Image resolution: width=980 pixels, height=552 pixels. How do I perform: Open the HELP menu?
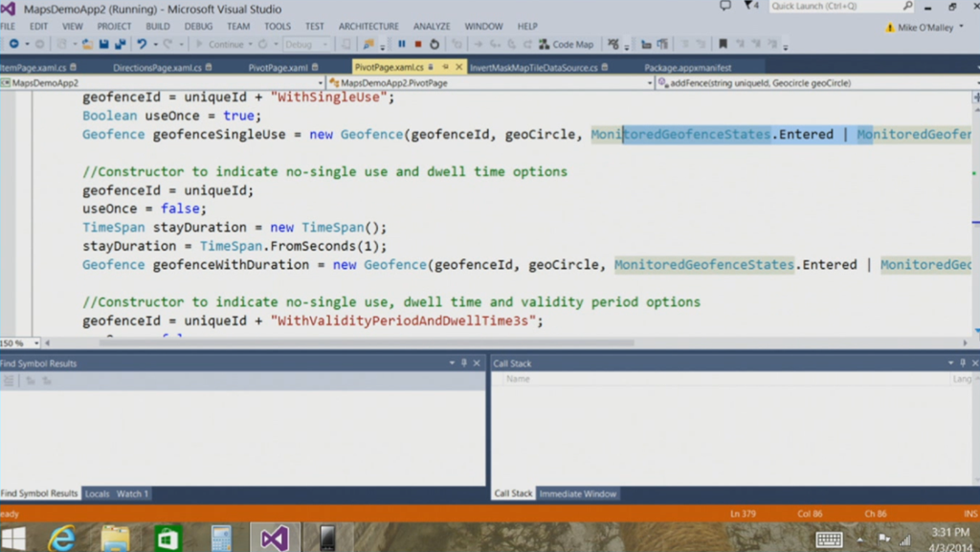coord(527,26)
